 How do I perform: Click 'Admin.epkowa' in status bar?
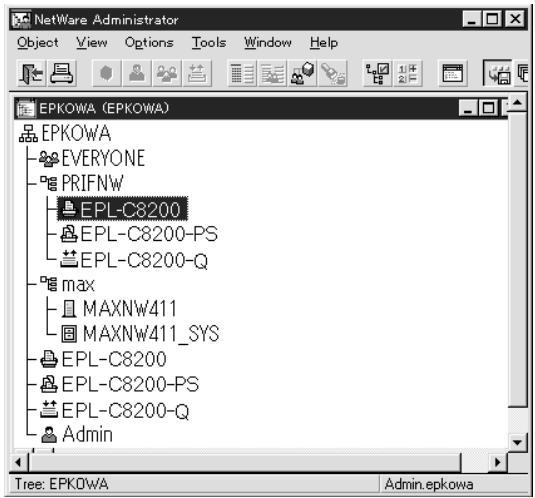(x=429, y=484)
